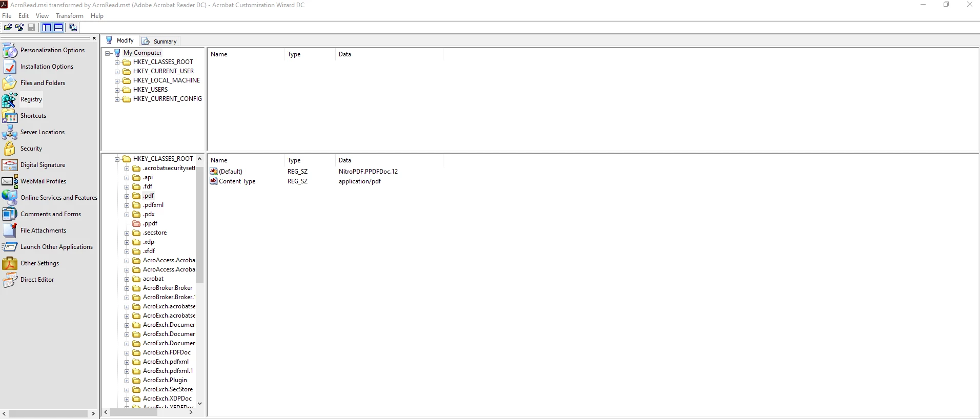Select the .pdfxml registry key
The width and height of the screenshot is (980, 419).
[x=153, y=205]
